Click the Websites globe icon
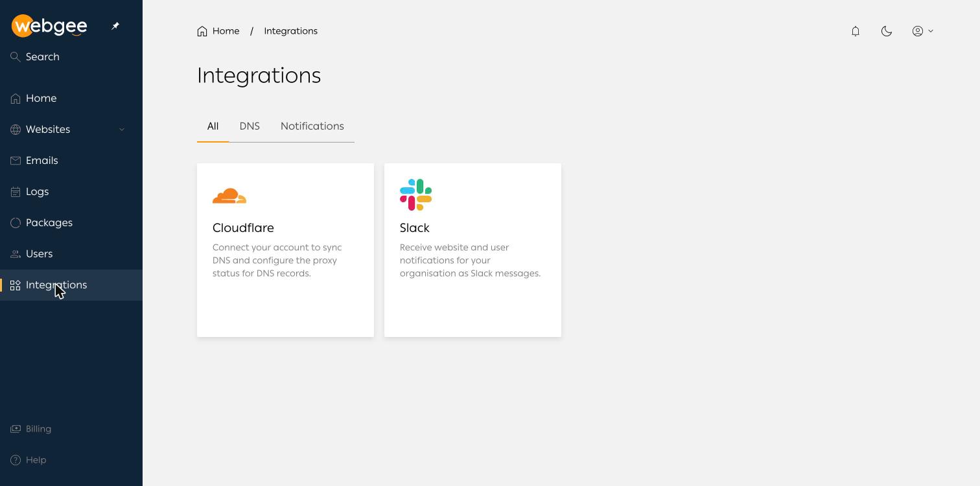 point(16,130)
